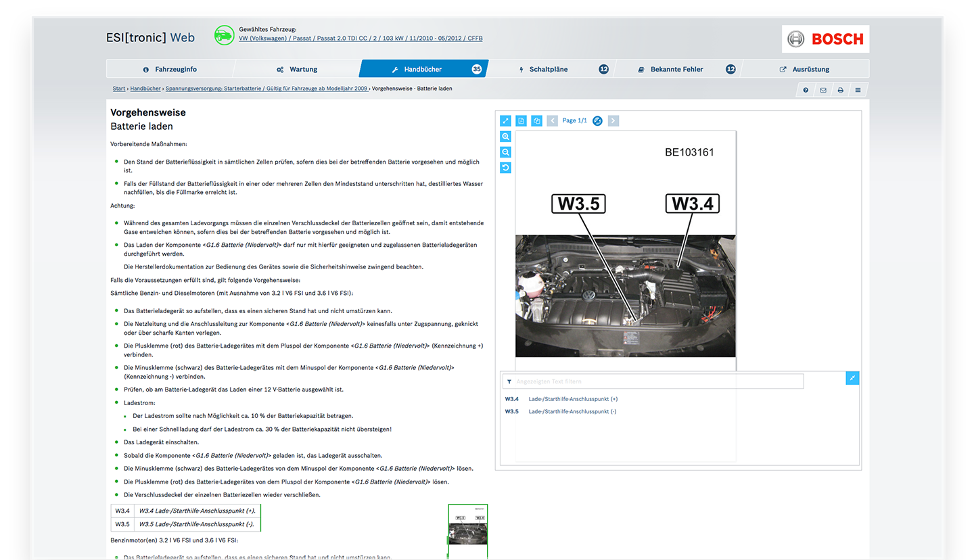Screen dimensions: 974x560
Task: Collapse the legend panel with blue arrow button
Action: click(852, 378)
